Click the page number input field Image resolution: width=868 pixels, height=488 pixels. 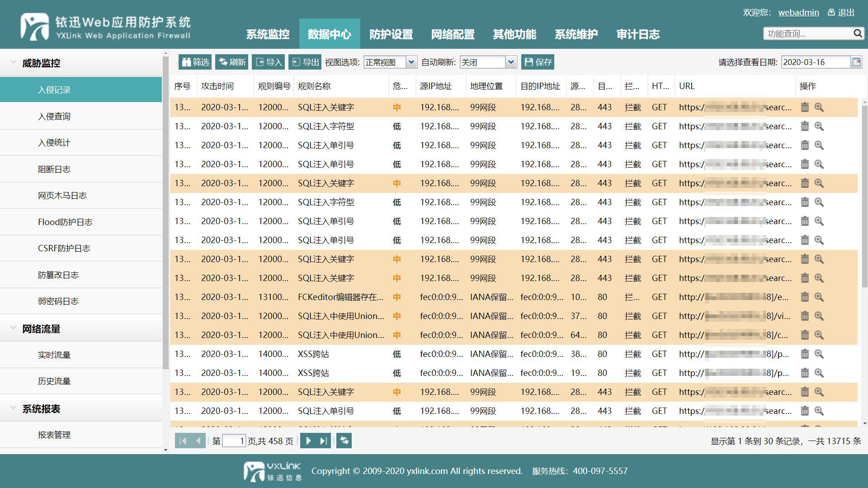tap(234, 441)
